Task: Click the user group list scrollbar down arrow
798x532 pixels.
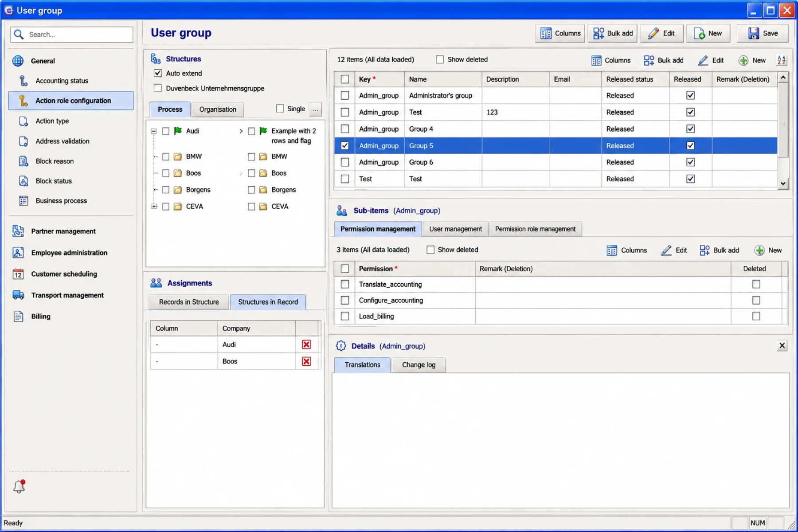Action: [x=783, y=184]
